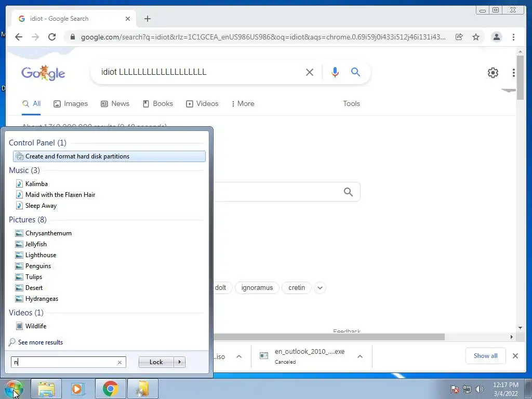532x399 pixels.
Task: Click the magnifier in the lower search box
Action: tap(348, 192)
